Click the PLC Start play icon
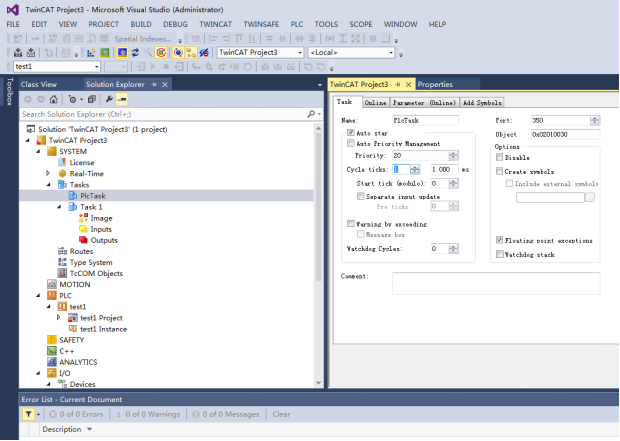Screen dimensions: 620x441 pos(153,67)
